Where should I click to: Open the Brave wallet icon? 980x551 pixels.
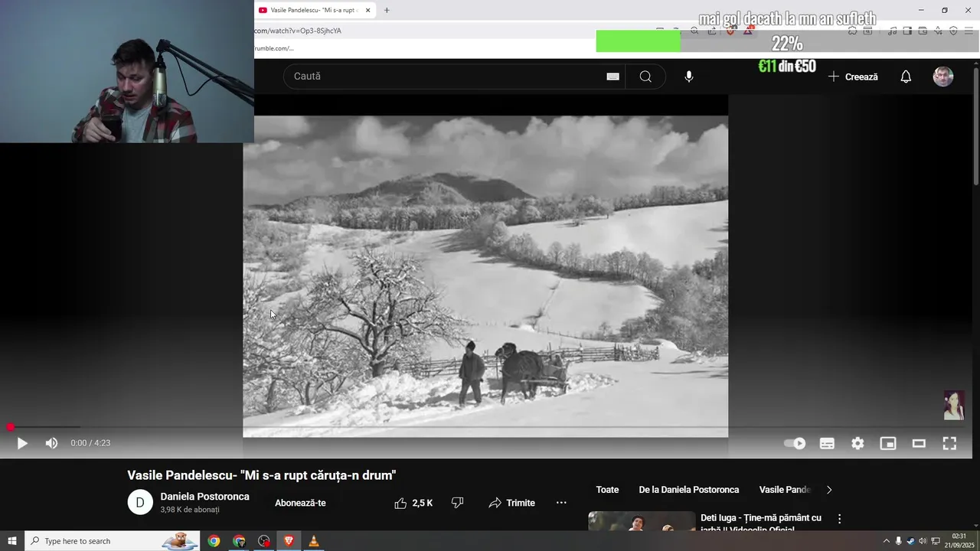coord(923,31)
